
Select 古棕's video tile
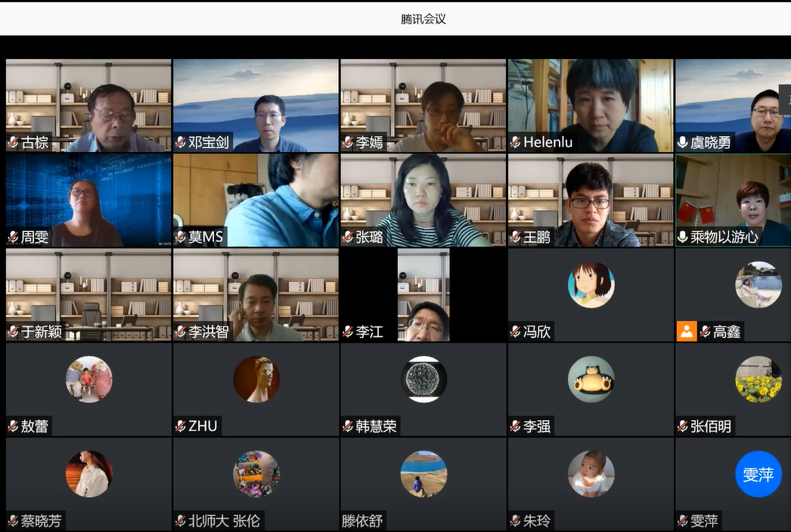tap(88, 105)
